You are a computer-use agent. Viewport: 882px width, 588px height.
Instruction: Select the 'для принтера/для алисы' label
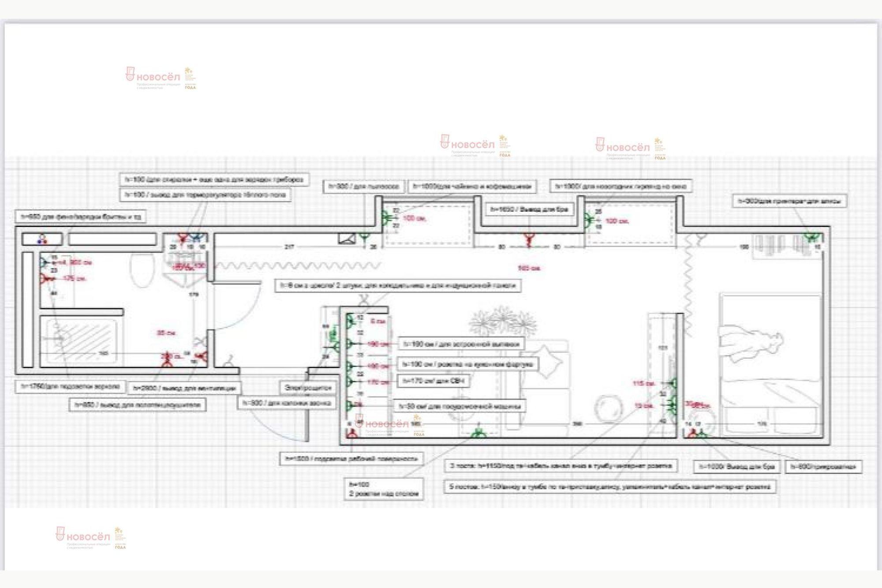[x=789, y=201]
